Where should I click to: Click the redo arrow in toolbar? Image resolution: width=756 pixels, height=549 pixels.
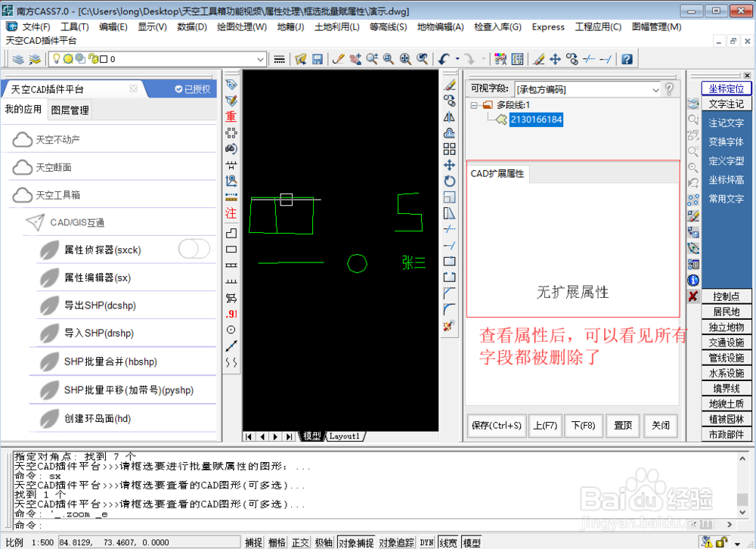tap(469, 59)
